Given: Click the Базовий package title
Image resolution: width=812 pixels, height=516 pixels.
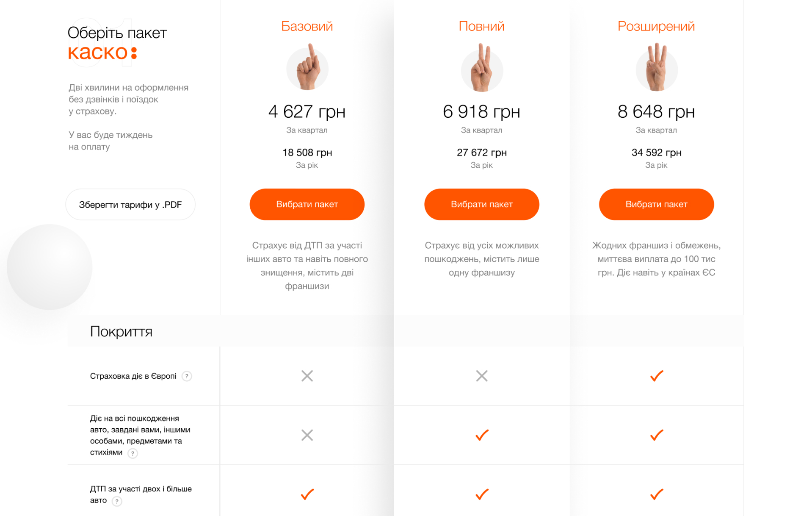Looking at the screenshot, I should coord(307,26).
